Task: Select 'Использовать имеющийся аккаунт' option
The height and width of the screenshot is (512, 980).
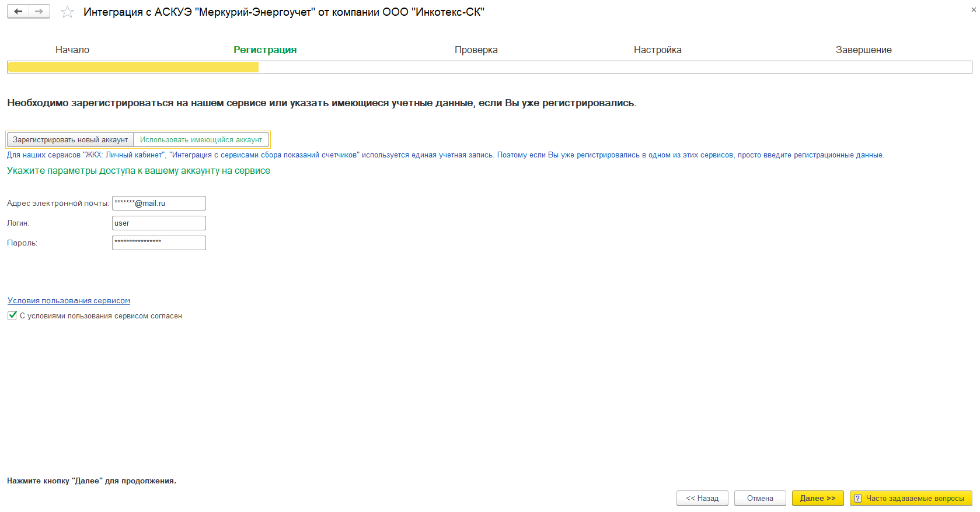Action: [x=201, y=140]
